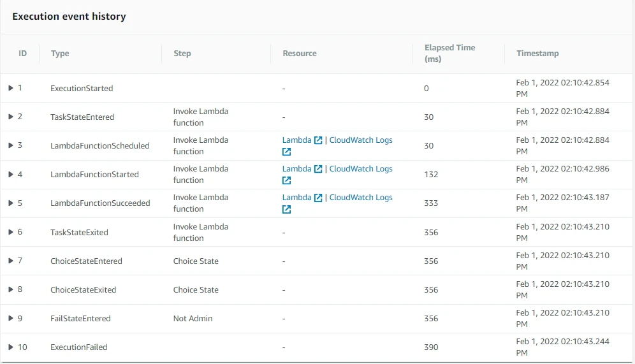Screen dimensions: 635x364
Task: Click external link icon under LambdaFunctionStarted CloudWatch Logs
Action: [x=287, y=180]
